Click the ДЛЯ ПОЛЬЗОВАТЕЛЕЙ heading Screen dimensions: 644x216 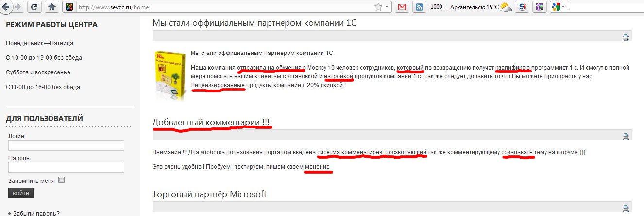point(44,118)
